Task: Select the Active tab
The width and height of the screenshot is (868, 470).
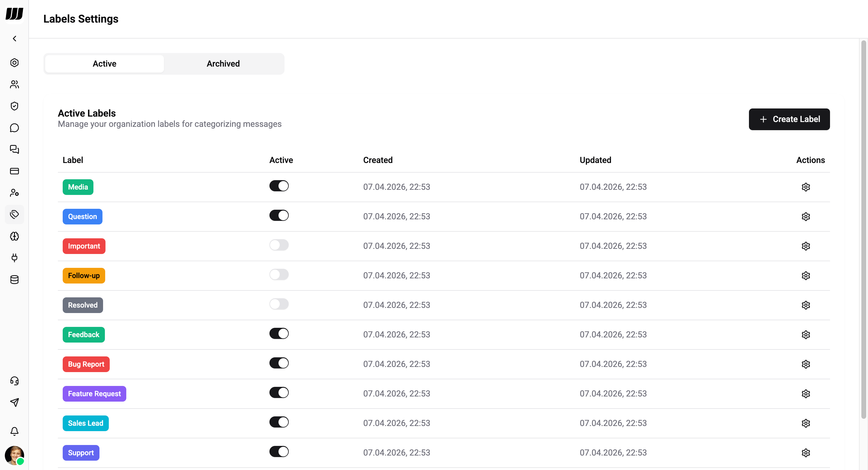Action: (105, 64)
